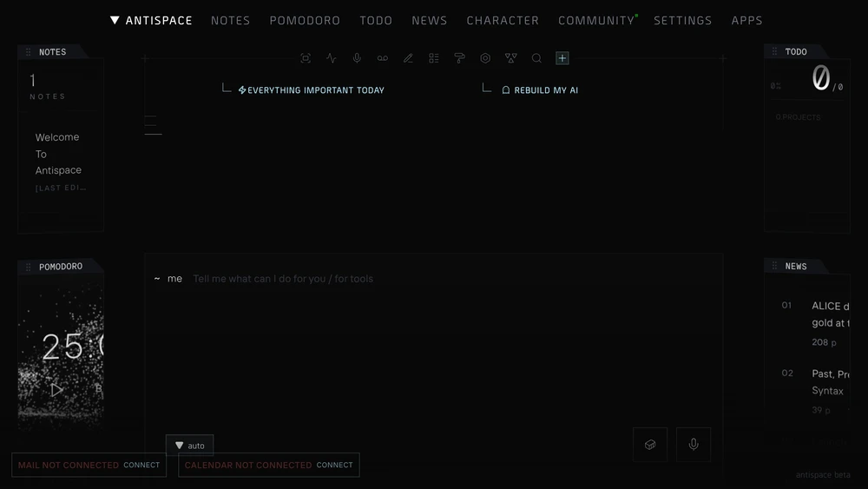
Task: Click the paint roller icon in toolbar
Action: [x=459, y=58]
